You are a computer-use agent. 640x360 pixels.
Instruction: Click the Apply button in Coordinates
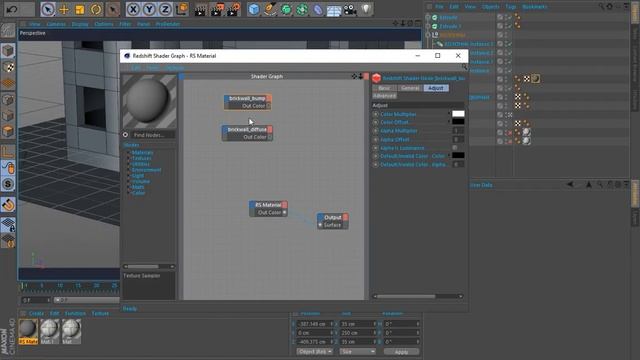click(401, 351)
